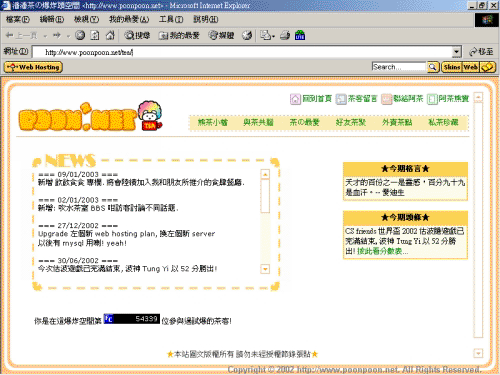Go back with the Back arrow button
Image resolution: width=500 pixels, height=375 pixels.
[x=21, y=35]
